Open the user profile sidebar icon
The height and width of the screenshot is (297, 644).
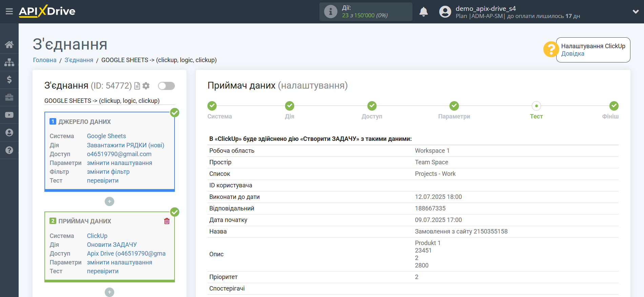click(x=9, y=133)
